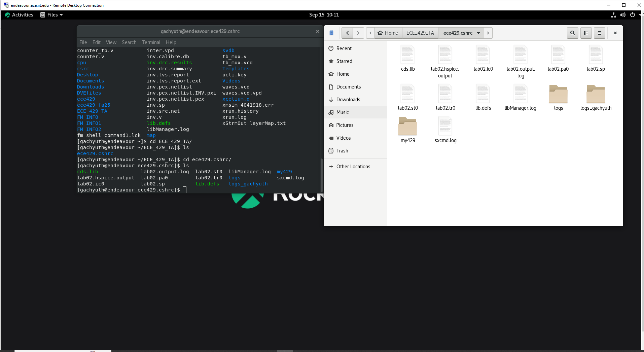Image resolution: width=644 pixels, height=352 pixels.
Task: Click 'inv.drc.results' in terminal listing
Action: point(169,63)
